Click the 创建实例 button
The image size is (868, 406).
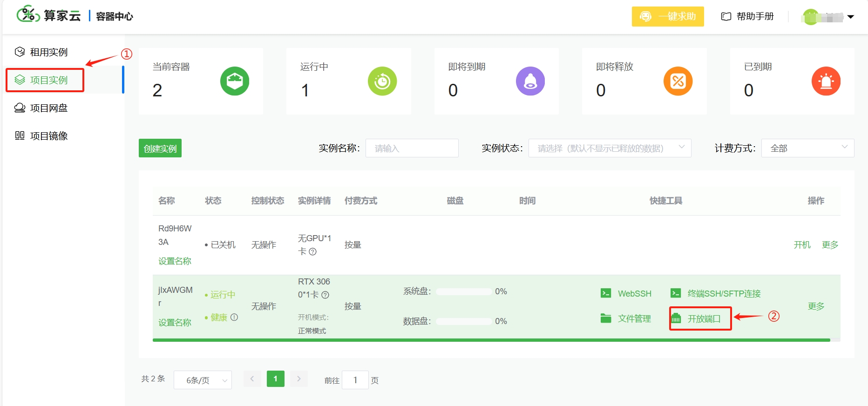[160, 148]
